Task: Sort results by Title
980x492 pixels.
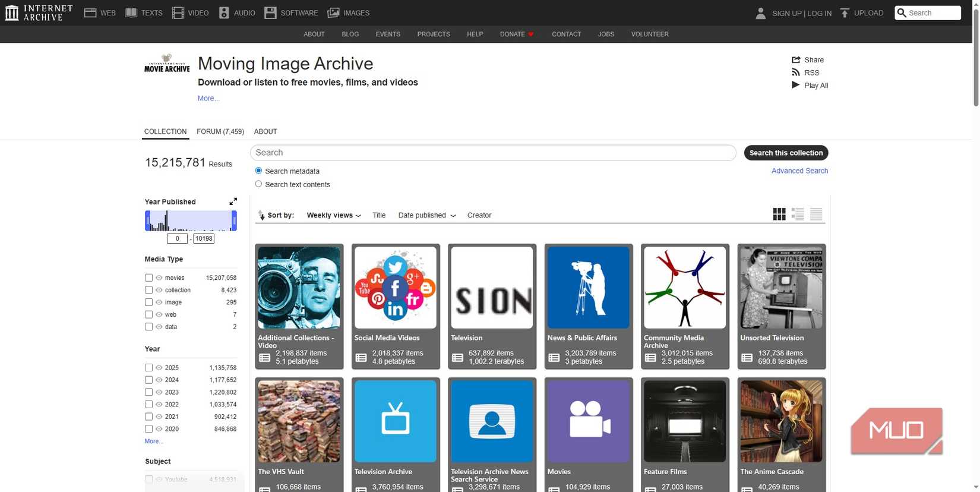Action: [379, 215]
